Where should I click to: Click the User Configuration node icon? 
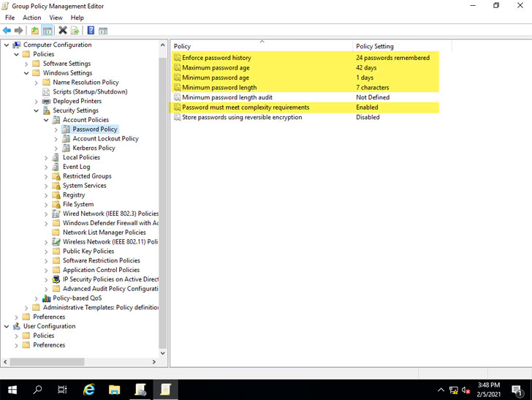click(17, 326)
